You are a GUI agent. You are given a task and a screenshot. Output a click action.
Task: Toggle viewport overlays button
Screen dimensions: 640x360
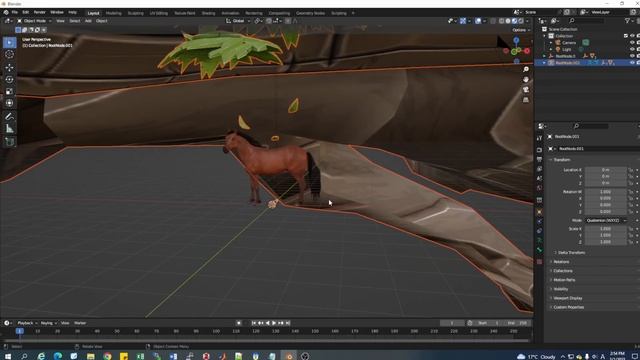[478, 21]
